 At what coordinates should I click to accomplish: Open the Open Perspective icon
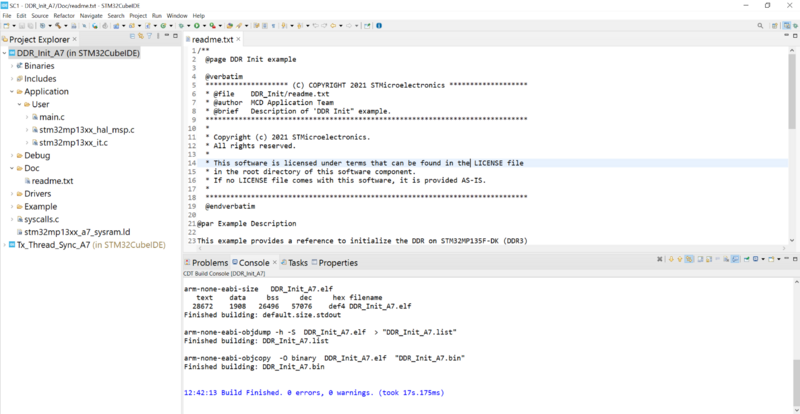774,26
